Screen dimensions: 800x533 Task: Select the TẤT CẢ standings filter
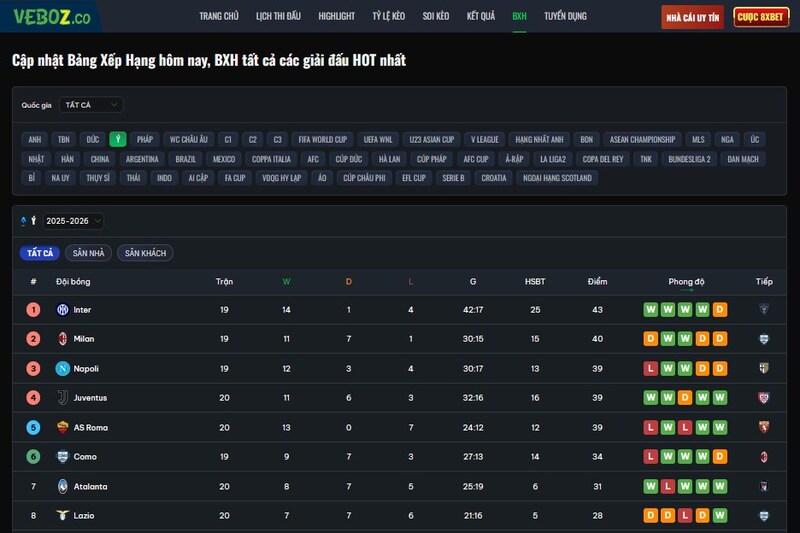pos(41,253)
